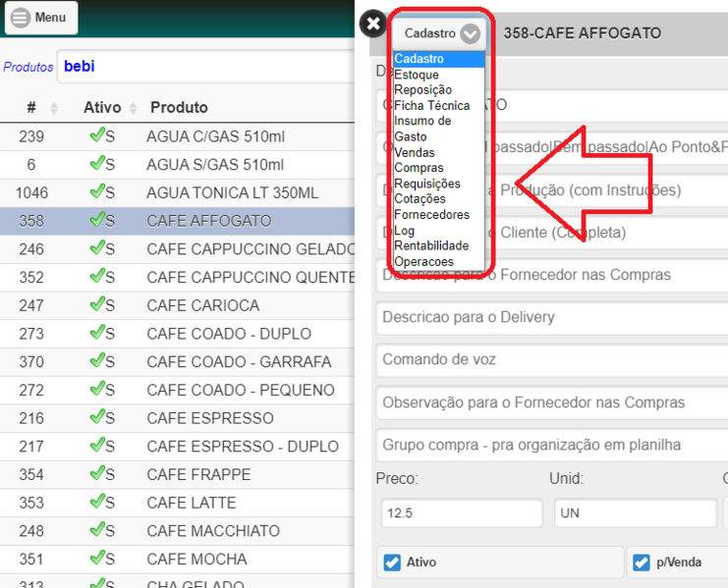Click active checkmark for AGUA TONICA LT 350ML
Screen dimensions: 728x588
(97, 191)
